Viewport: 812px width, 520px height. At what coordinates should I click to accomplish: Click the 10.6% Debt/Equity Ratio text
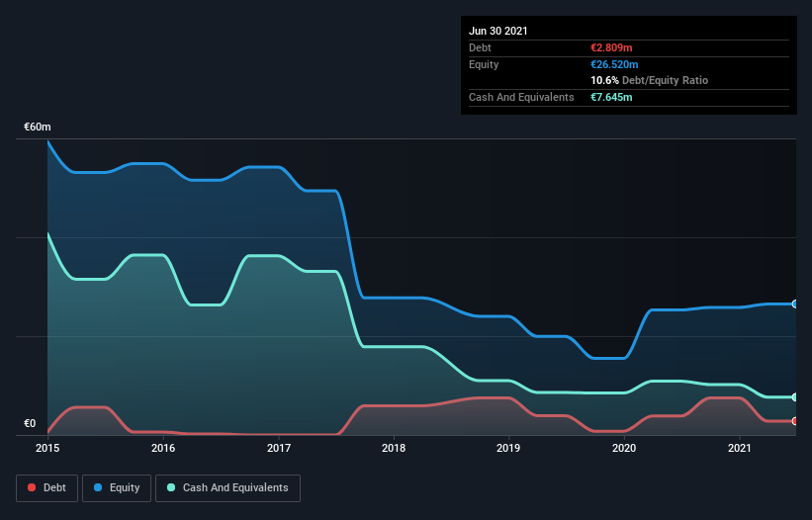pyautogui.click(x=650, y=80)
